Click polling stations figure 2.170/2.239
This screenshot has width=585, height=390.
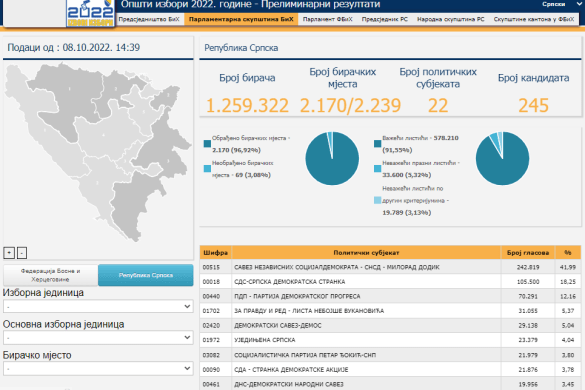(350, 106)
